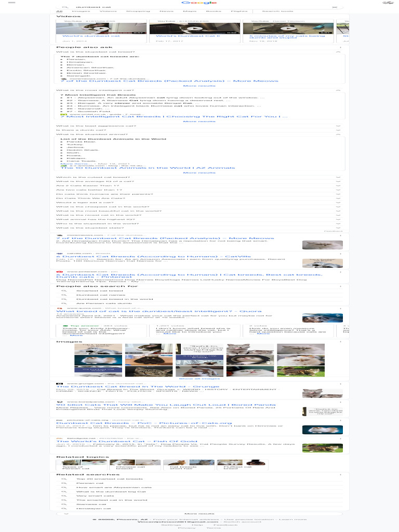399x532 pixels.
Task: Switch to the Videos search tab
Action: pyautogui.click(x=108, y=11)
